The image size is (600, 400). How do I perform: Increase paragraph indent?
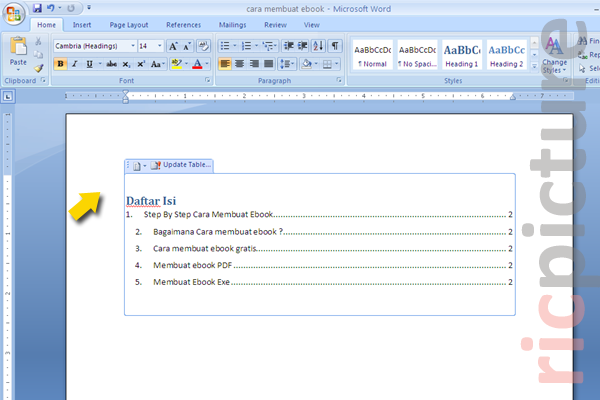coord(303,46)
